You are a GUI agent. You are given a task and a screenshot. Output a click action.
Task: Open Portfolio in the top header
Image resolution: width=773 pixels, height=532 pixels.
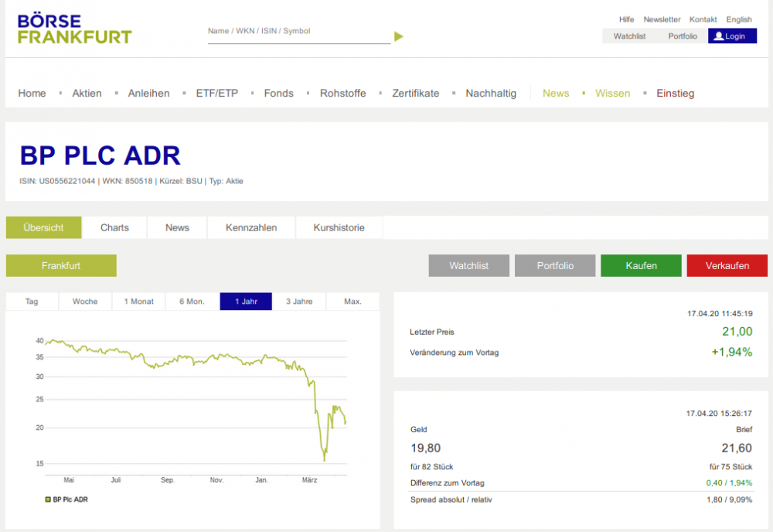pos(683,36)
